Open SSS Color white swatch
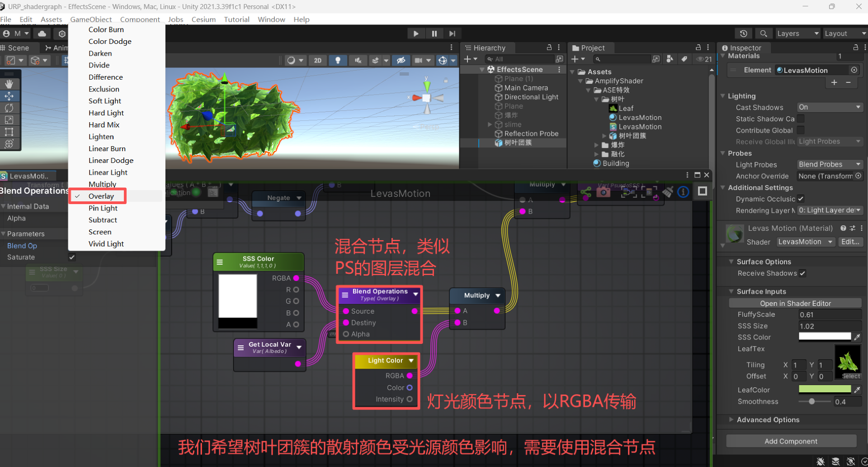Image resolution: width=868 pixels, height=467 pixels. point(825,337)
